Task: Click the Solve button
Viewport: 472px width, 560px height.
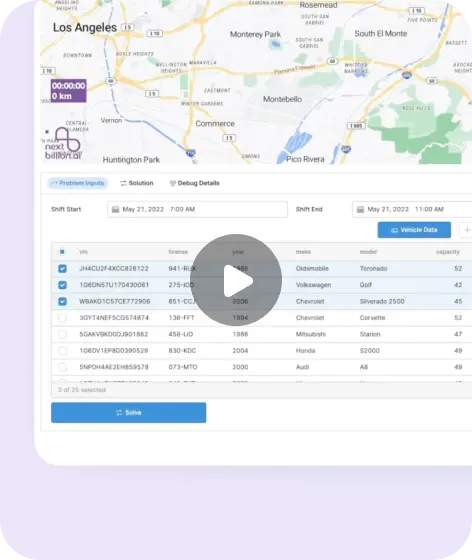Action: pyautogui.click(x=129, y=412)
